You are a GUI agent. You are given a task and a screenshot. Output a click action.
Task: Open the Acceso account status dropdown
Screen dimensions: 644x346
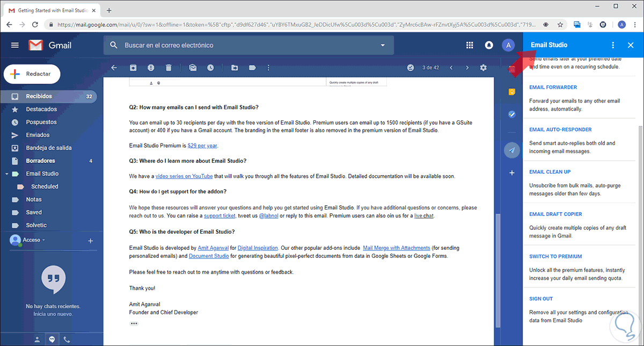34,240
